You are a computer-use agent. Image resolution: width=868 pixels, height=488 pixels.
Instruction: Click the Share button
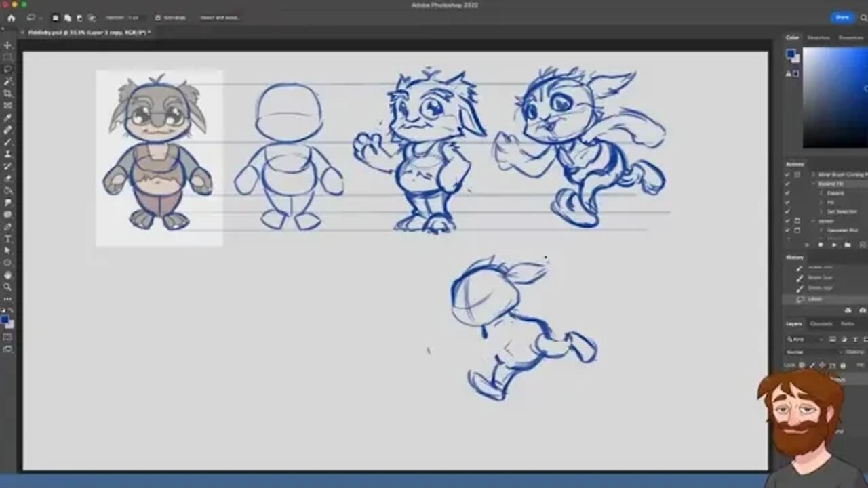842,18
